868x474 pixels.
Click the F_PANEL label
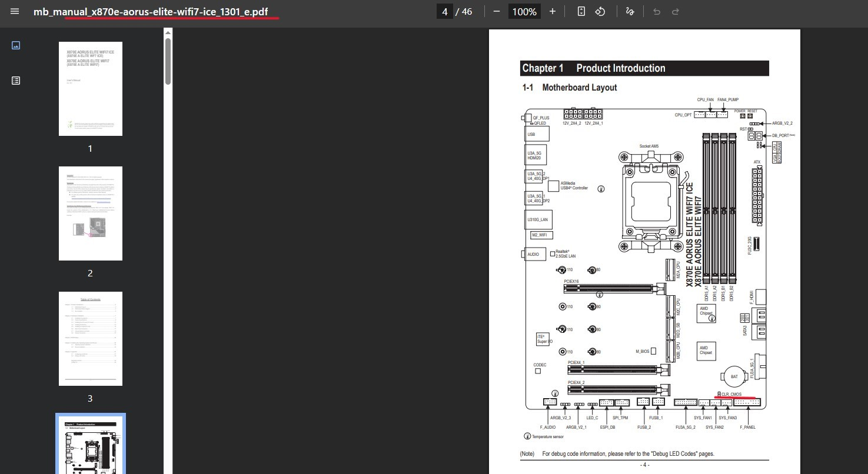click(748, 428)
